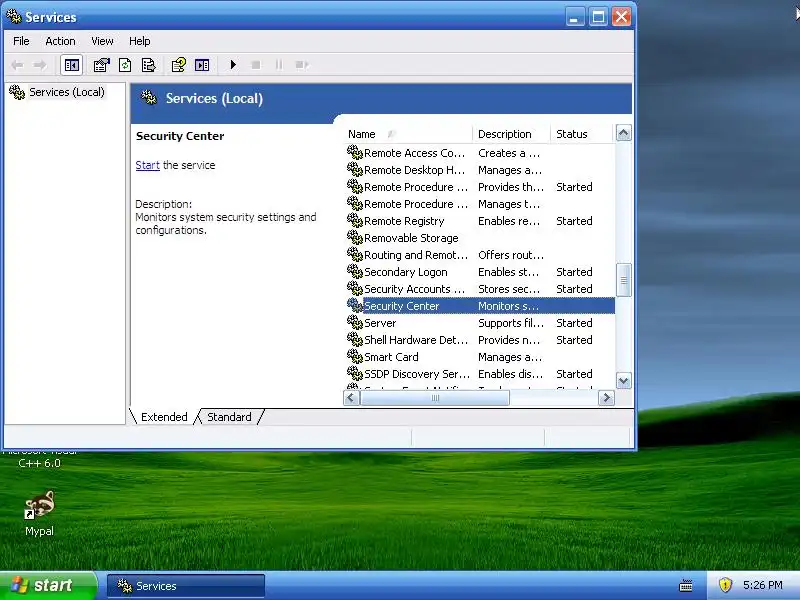Click the Pause Service toolbar icon

(279, 65)
